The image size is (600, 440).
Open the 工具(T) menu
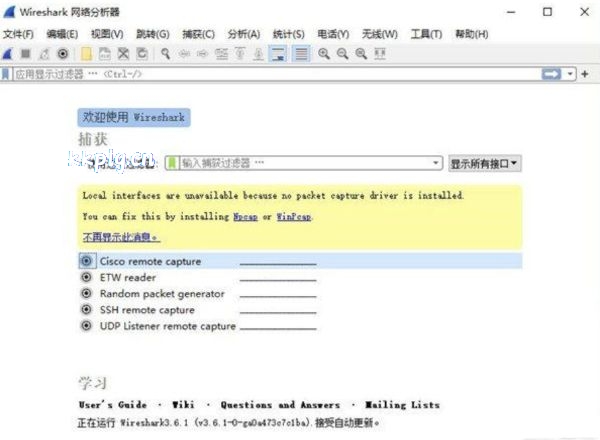(426, 34)
